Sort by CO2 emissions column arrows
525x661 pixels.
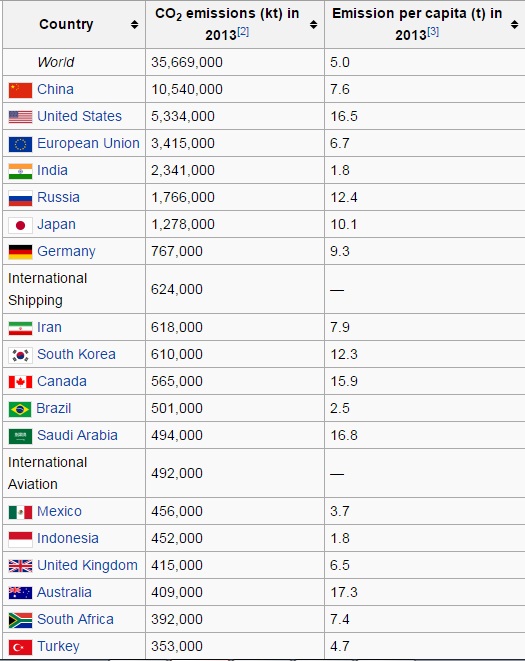pyautogui.click(x=313, y=24)
